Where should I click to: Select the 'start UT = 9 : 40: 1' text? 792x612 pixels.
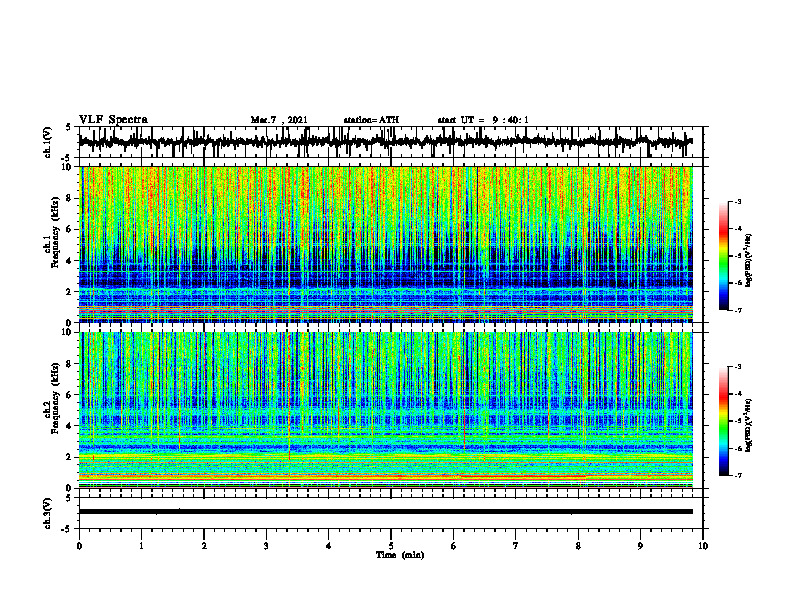[x=483, y=120]
